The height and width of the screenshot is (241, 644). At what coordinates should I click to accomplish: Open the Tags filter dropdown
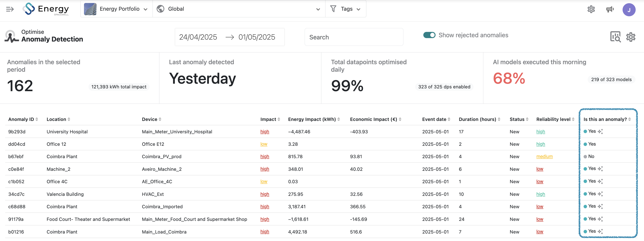point(346,9)
